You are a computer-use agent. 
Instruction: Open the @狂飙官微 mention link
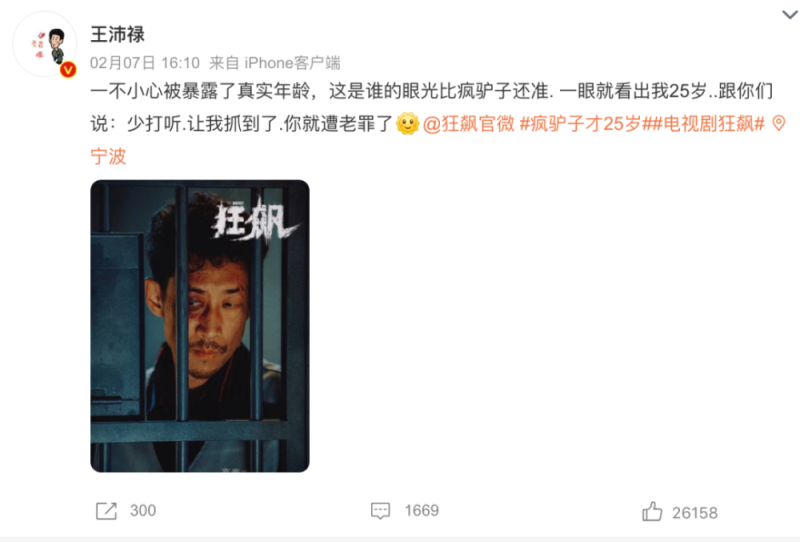click(469, 124)
